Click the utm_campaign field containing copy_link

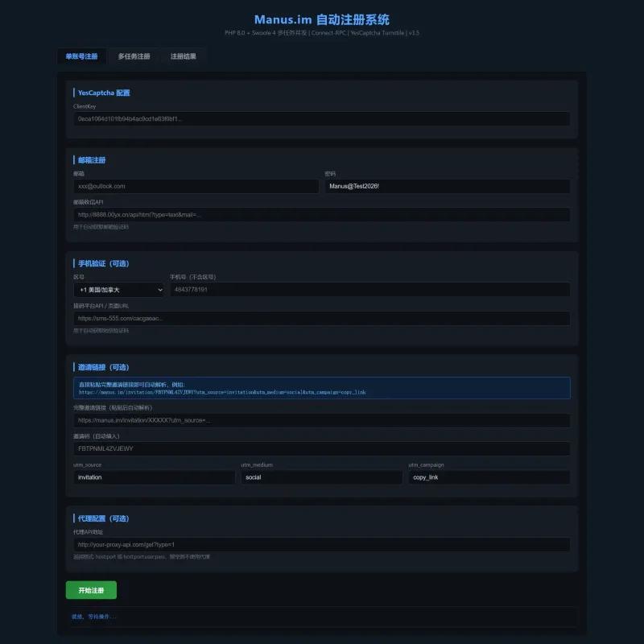[489, 477]
